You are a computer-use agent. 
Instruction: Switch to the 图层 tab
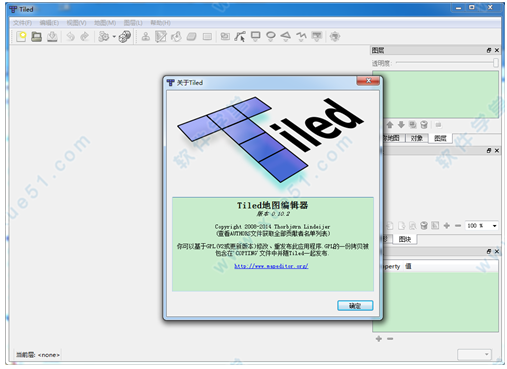point(440,138)
